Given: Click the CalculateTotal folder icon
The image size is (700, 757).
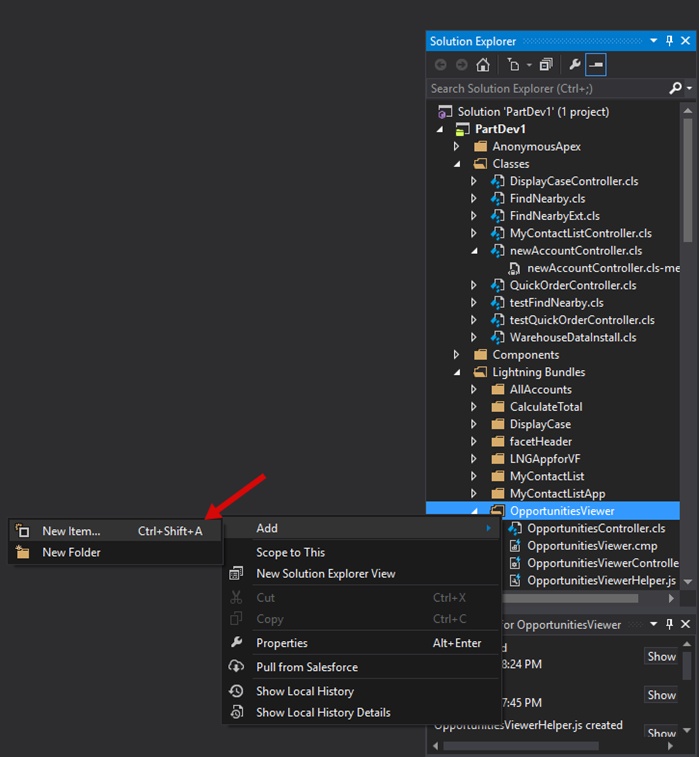Looking at the screenshot, I should point(498,407).
